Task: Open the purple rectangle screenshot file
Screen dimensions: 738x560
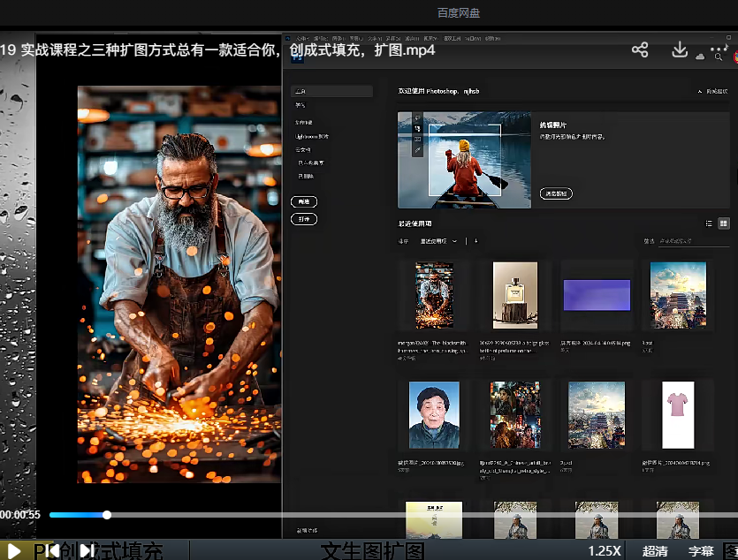Action: pos(597,295)
